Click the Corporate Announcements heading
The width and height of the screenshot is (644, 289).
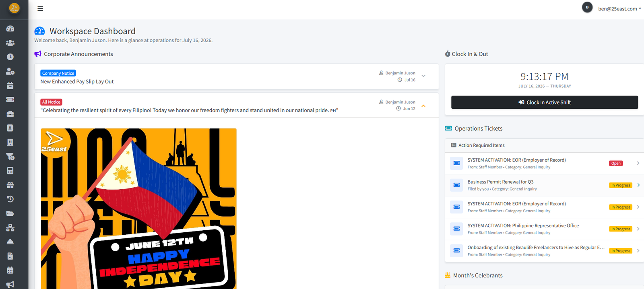[x=78, y=54]
